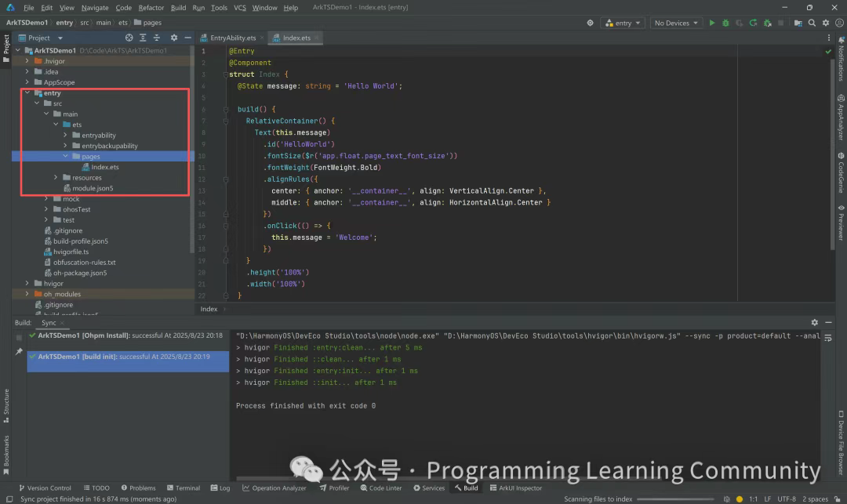
Task: Click the pin icon in Build panel
Action: pyautogui.click(x=19, y=351)
